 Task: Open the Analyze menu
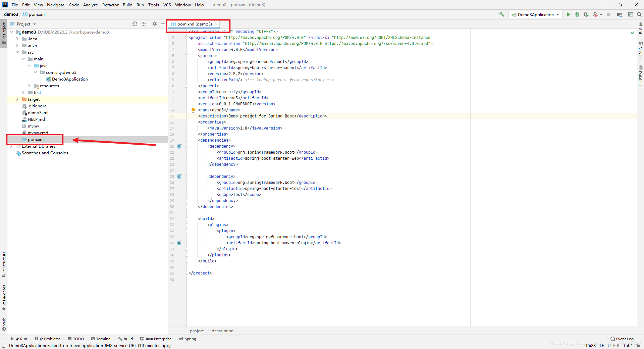tap(91, 5)
